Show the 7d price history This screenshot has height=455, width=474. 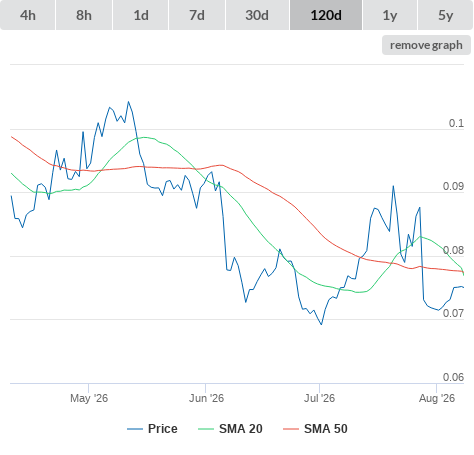[197, 15]
